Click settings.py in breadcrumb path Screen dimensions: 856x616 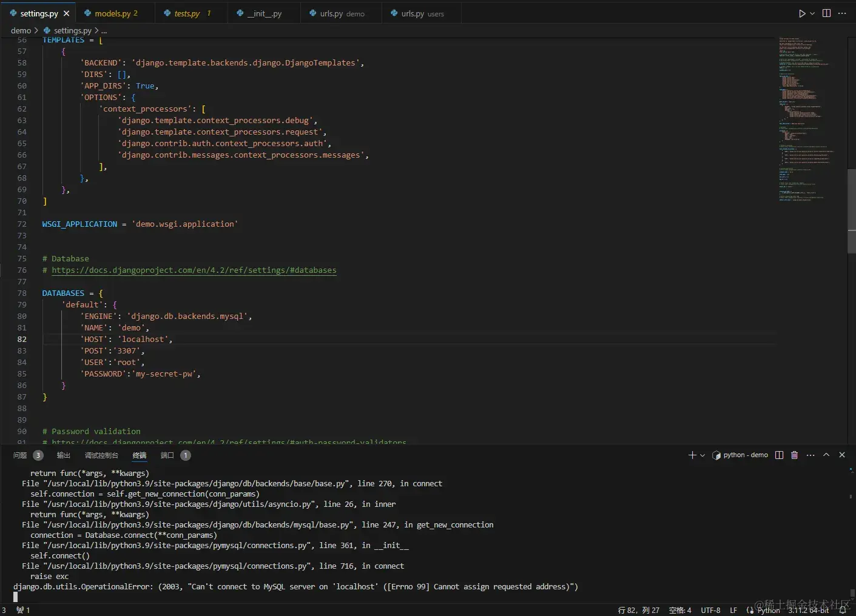click(x=72, y=30)
